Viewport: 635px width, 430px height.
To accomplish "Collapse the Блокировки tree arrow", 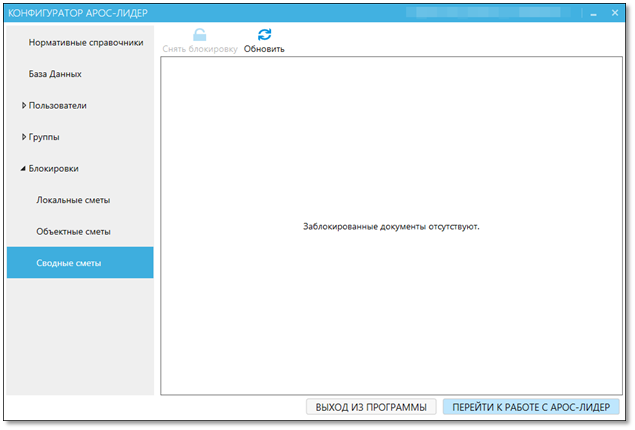I will (x=23, y=168).
